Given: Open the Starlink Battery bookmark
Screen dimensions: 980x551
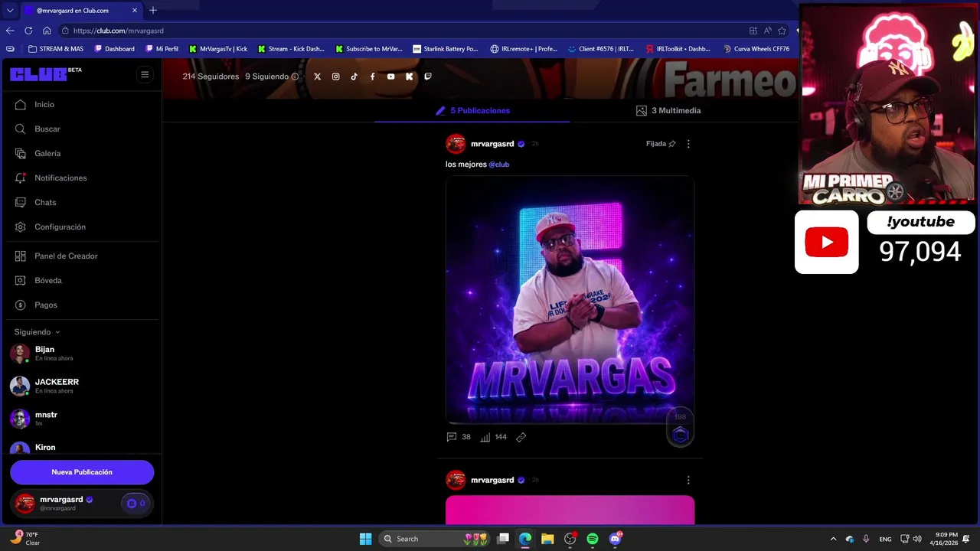Looking at the screenshot, I should [446, 49].
